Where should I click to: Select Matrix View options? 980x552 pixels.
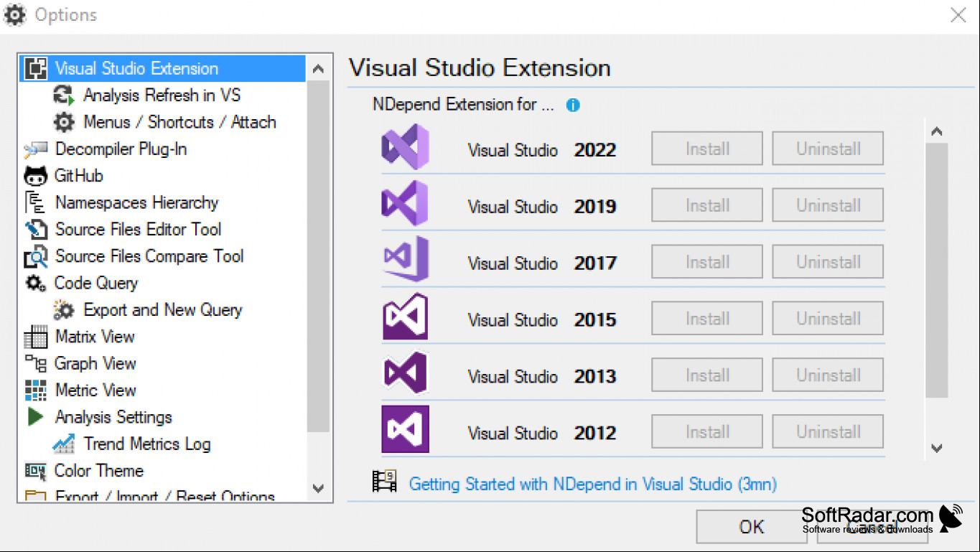(95, 337)
